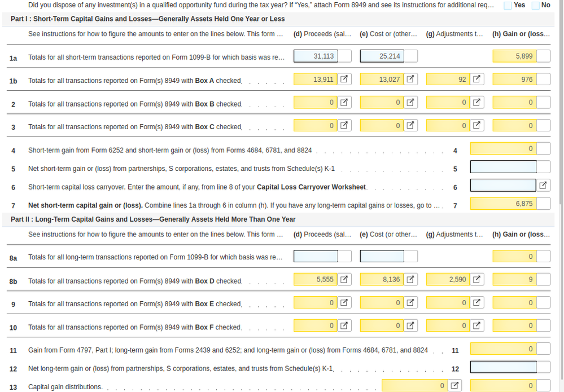Check No for qualified opportunity fund question

536,5
